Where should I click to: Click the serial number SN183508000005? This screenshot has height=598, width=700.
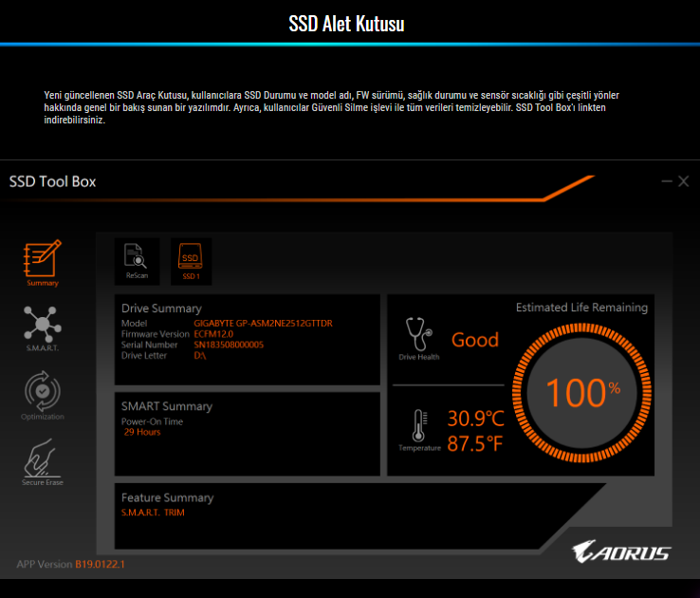click(x=229, y=345)
